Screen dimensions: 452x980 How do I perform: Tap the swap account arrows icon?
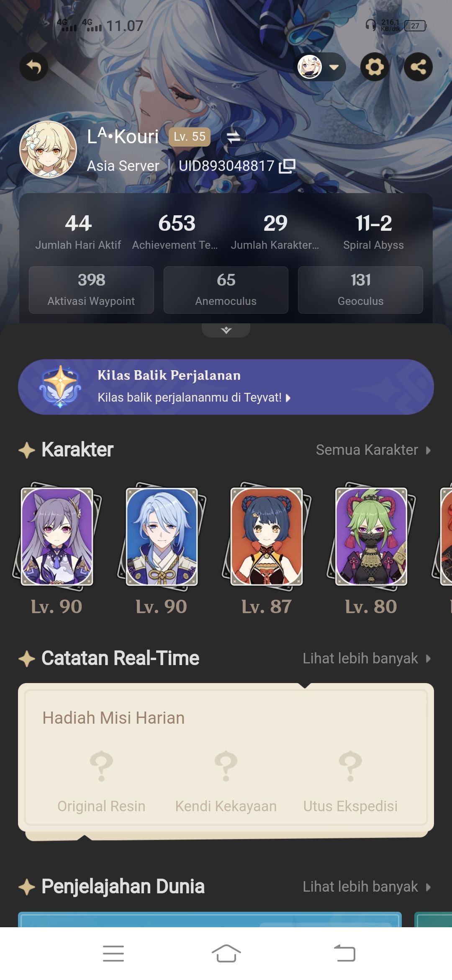[234, 137]
